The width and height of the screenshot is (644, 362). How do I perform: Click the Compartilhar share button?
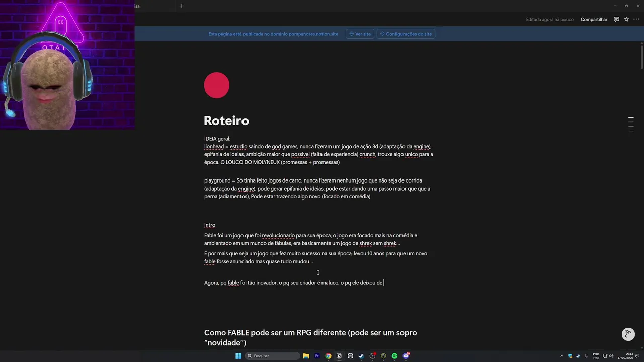(x=594, y=19)
